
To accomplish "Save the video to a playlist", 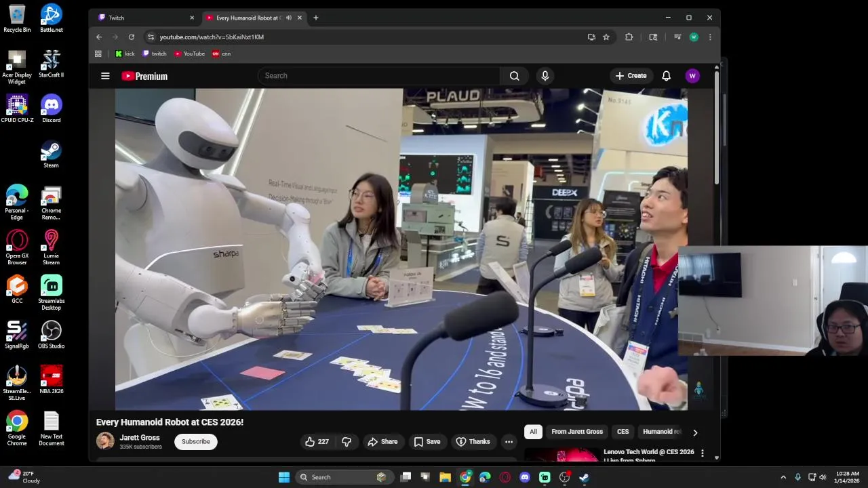I will [x=427, y=442].
